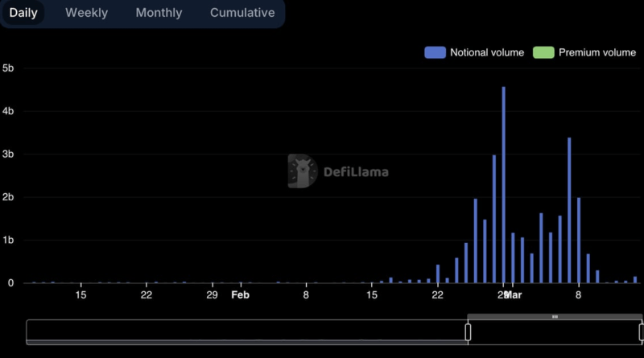The width and height of the screenshot is (644, 358).
Task: Toggle the Premium volume legend label
Action: [597, 52]
